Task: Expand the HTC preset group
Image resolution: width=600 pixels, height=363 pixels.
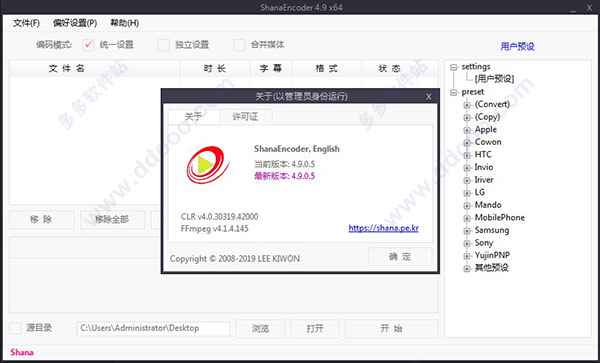Action: coord(466,156)
